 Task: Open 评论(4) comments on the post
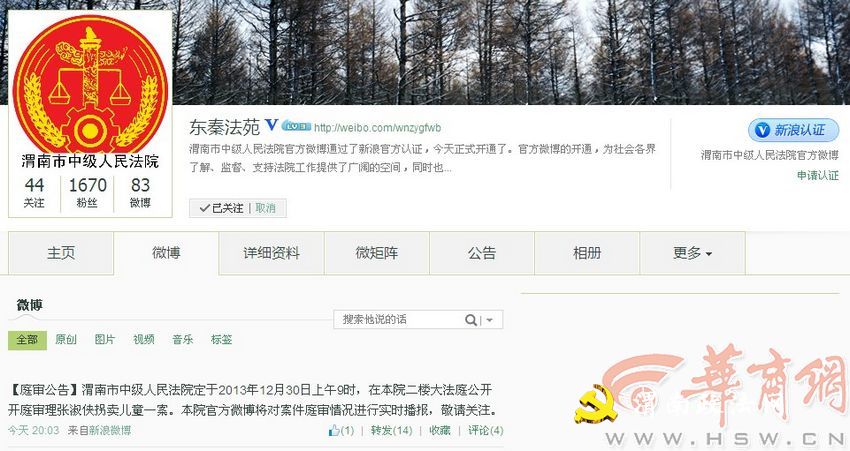486,430
